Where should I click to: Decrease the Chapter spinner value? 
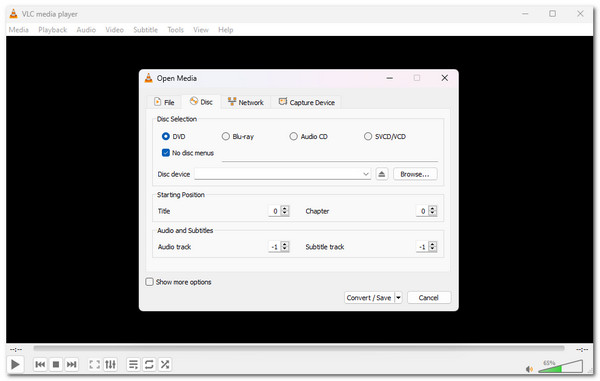tap(432, 213)
